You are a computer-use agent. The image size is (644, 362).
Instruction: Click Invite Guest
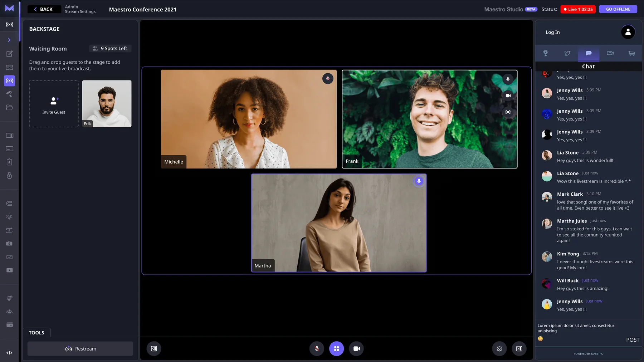[54, 104]
